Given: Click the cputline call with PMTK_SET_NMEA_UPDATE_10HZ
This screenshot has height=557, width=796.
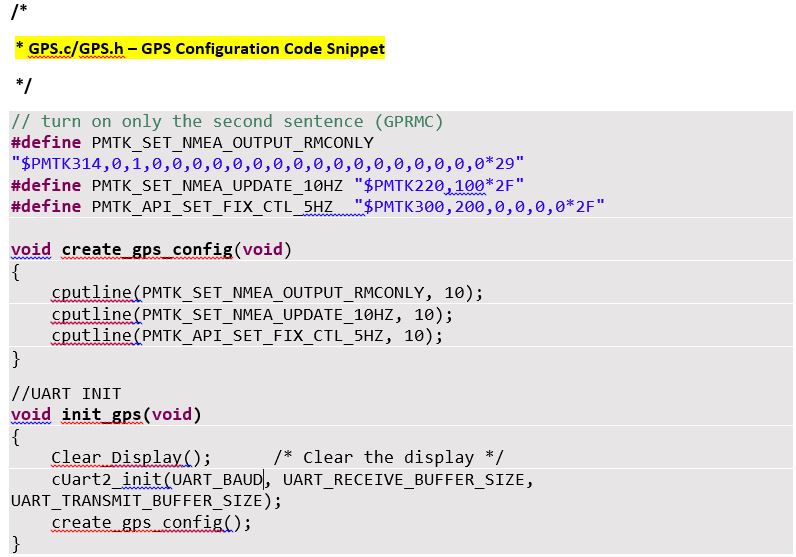Looking at the screenshot, I should [x=252, y=315].
